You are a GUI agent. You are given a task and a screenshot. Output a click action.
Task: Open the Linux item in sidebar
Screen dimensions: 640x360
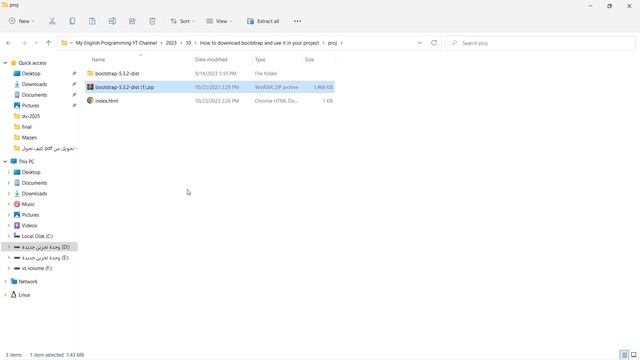24,295
